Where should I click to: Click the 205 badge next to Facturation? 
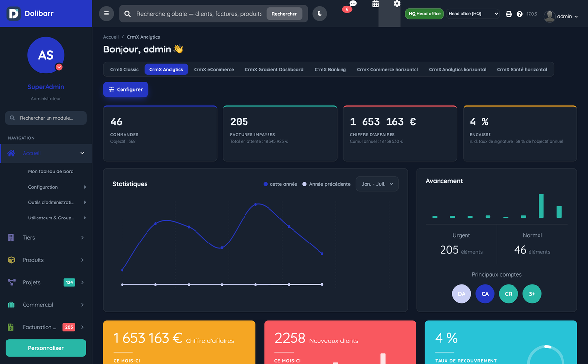point(69,327)
